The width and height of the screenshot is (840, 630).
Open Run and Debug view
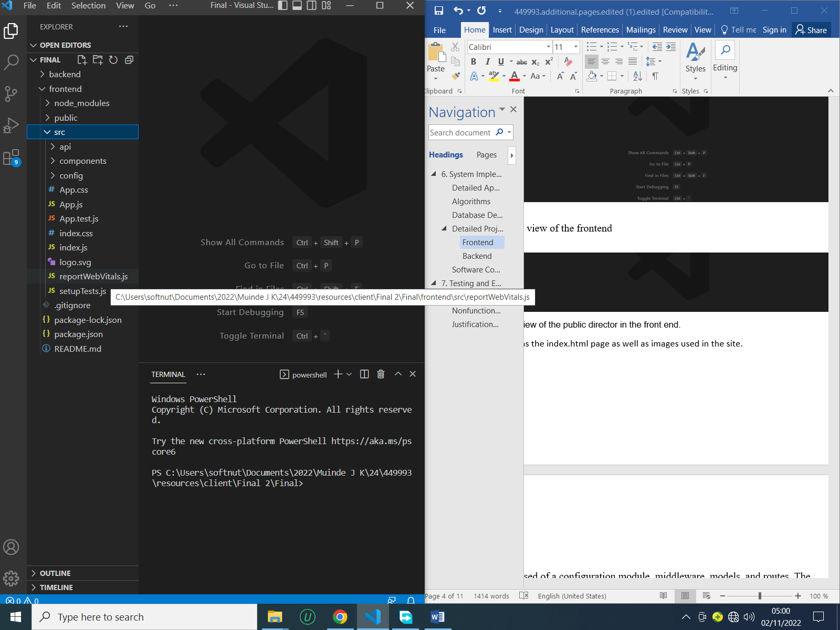point(11,125)
